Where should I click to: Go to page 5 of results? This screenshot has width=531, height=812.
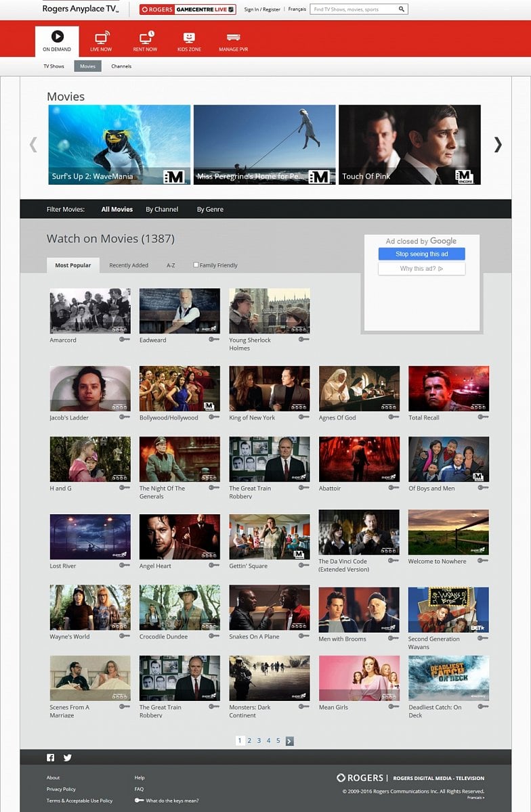(278, 741)
